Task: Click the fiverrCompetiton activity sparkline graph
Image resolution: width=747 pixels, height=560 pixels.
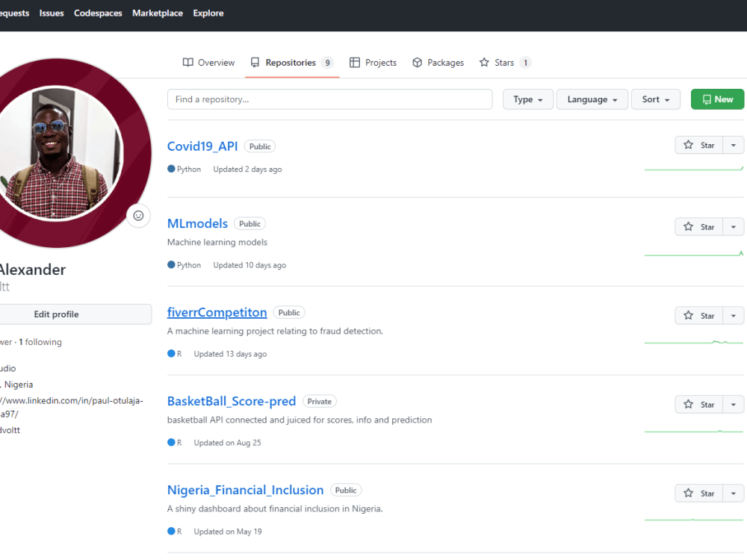Action: 694,342
